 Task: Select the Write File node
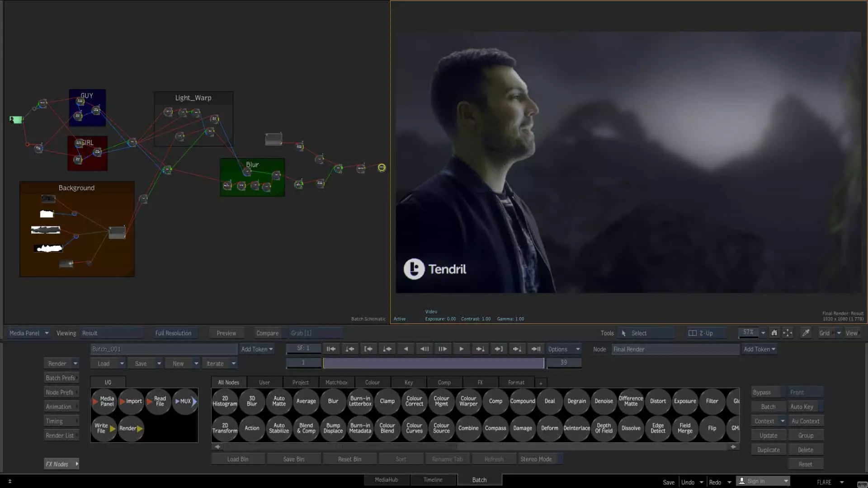(x=103, y=429)
